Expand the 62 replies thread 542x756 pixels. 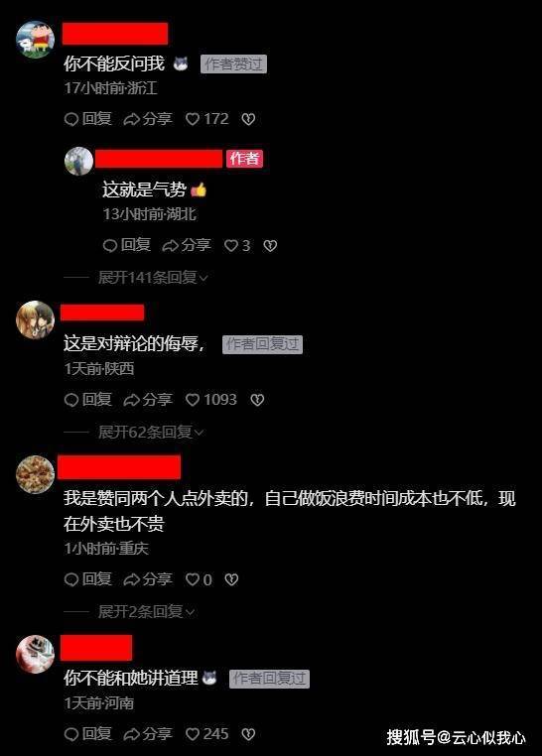(x=151, y=432)
